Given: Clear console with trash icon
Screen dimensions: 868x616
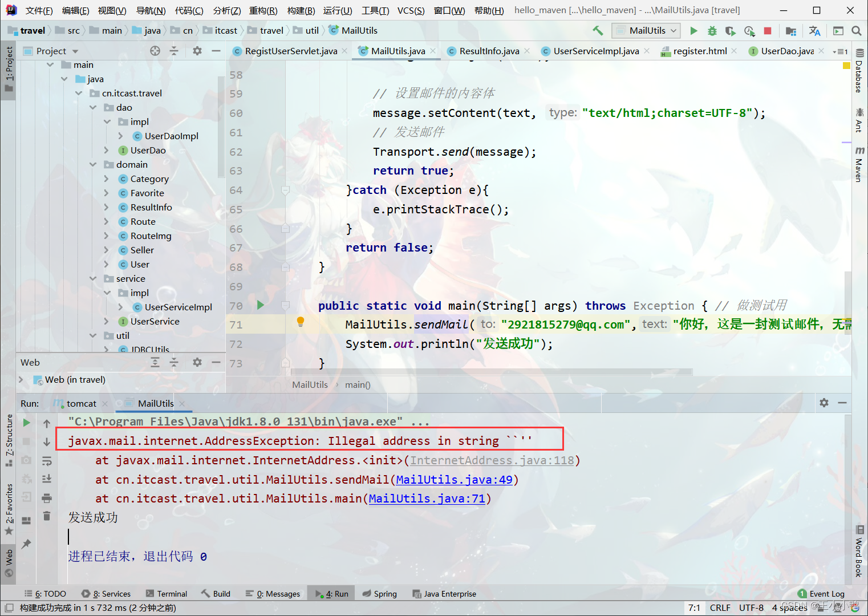Looking at the screenshot, I should pos(47,516).
